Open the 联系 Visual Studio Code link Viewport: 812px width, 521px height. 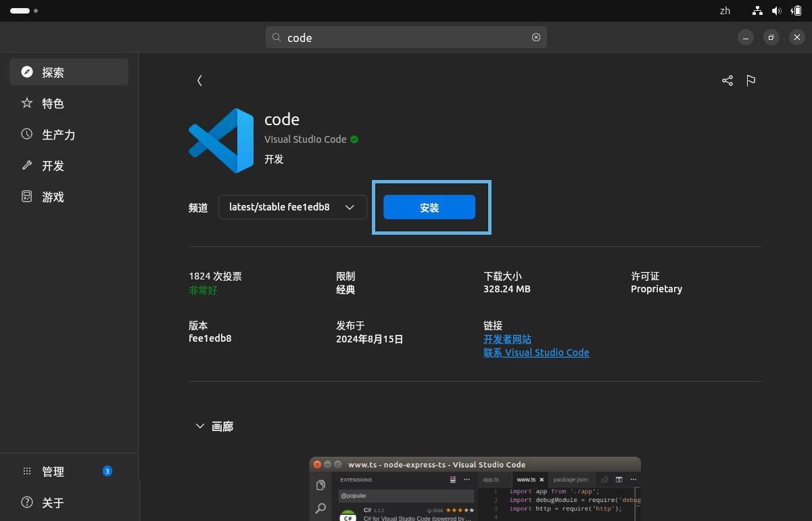tap(536, 353)
